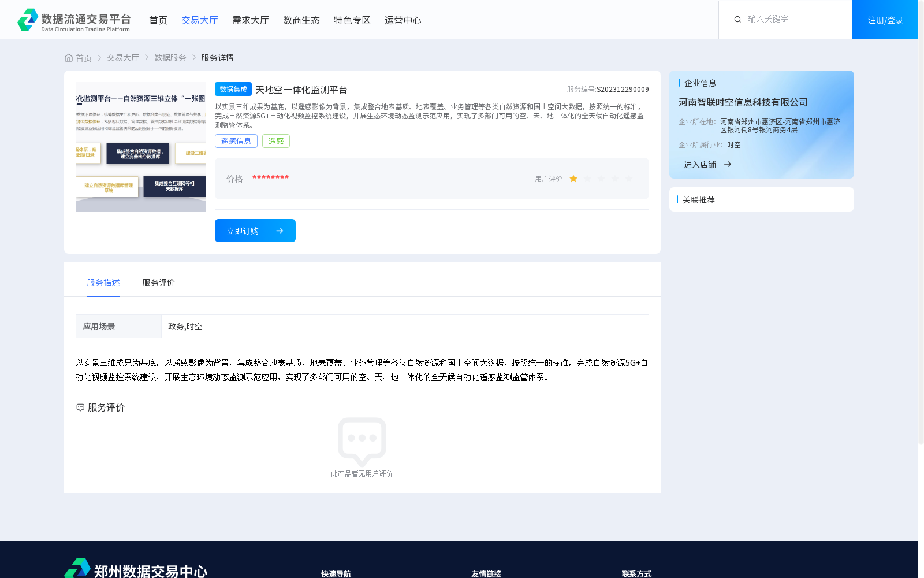This screenshot has height=578, width=924.
Task: Open the 需求大厅 navigation menu item
Action: [251, 20]
